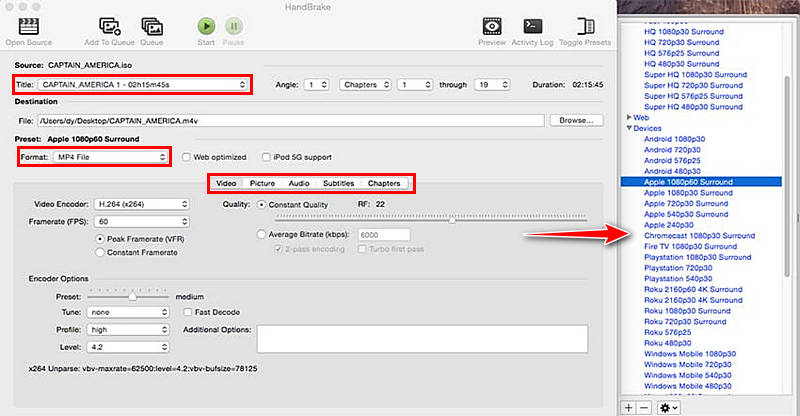Expand the Web presets group
Viewport: 800px width, 416px height.
click(x=630, y=117)
